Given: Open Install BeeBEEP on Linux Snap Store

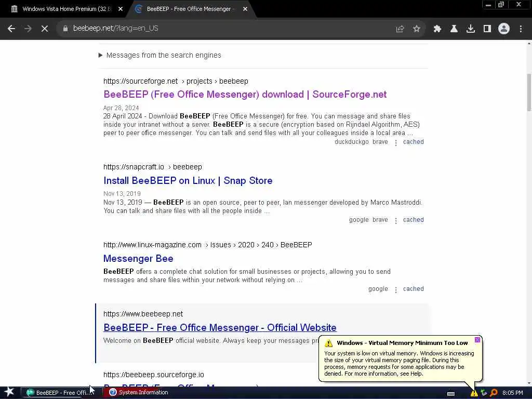Looking at the screenshot, I should tap(188, 180).
